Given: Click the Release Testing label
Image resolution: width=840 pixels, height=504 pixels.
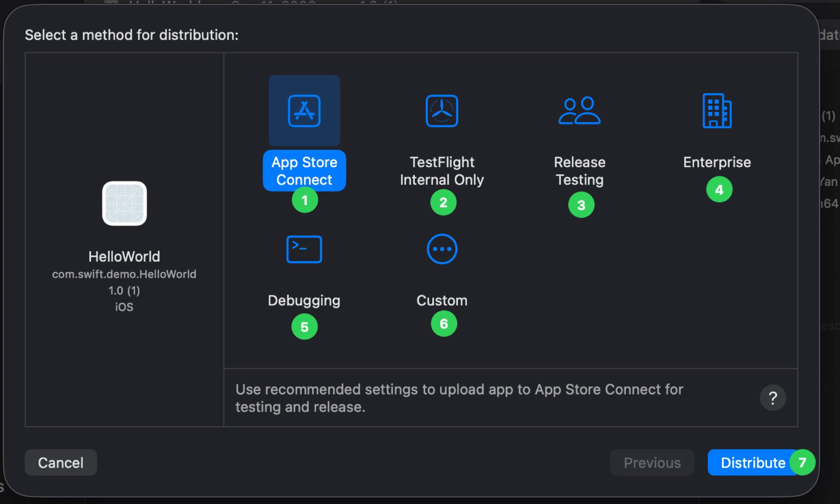Looking at the screenshot, I should (580, 171).
